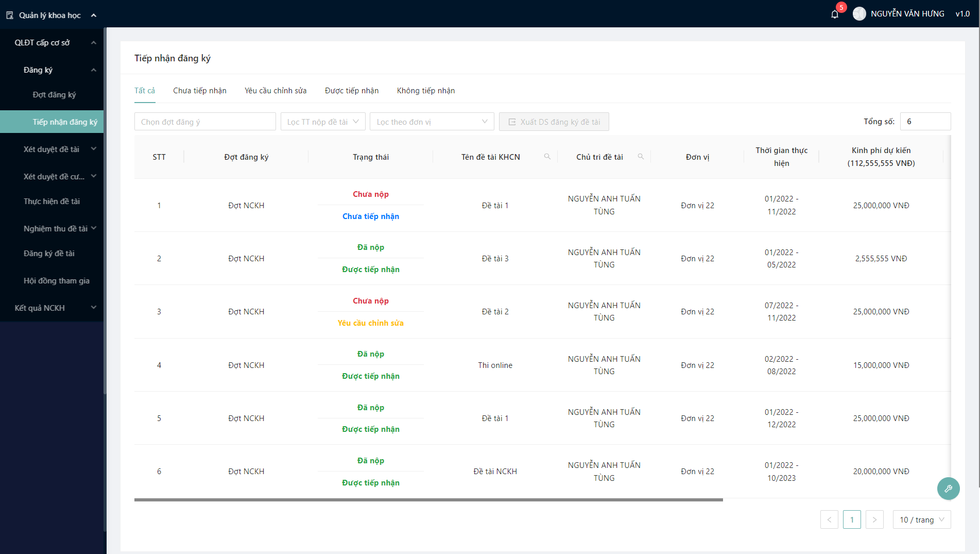The image size is (980, 554).
Task: Expand the Xét duyệt đề tài submenu
Action: tap(59, 149)
